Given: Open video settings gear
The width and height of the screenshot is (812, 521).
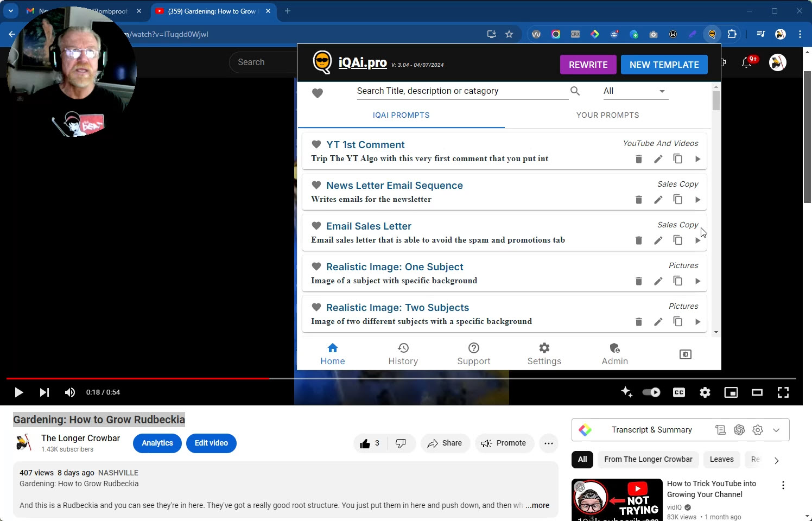Looking at the screenshot, I should 705,392.
